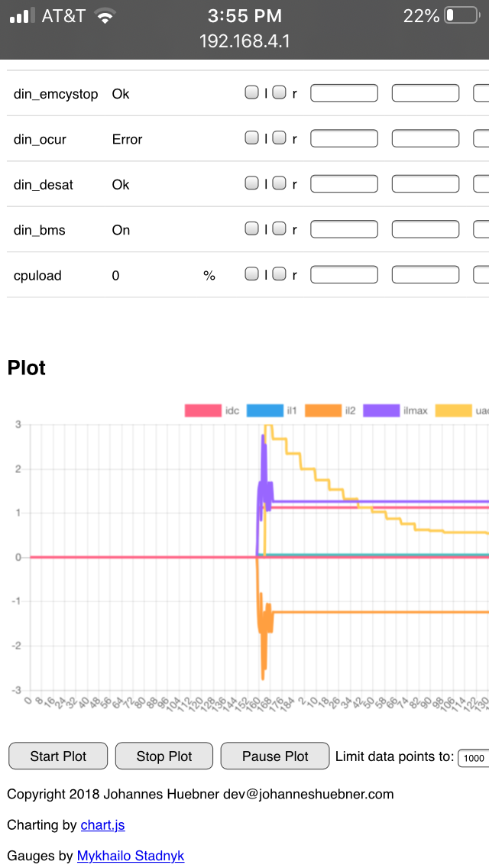489x868 pixels.
Task: Check the 'l' checkbox for cpuload
Action: [251, 274]
